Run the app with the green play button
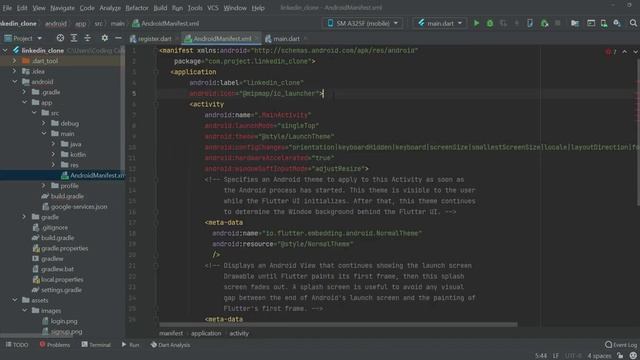 476,23
